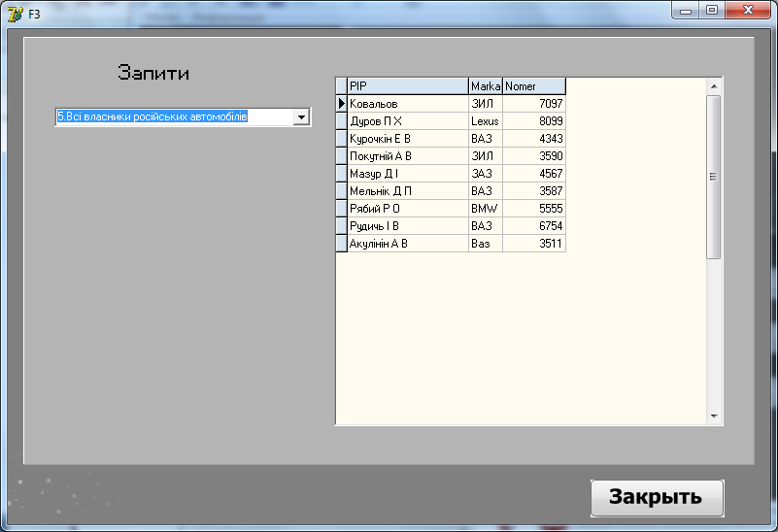Click the BMW marka cell
Screen dimensions: 778x532
tap(486, 209)
